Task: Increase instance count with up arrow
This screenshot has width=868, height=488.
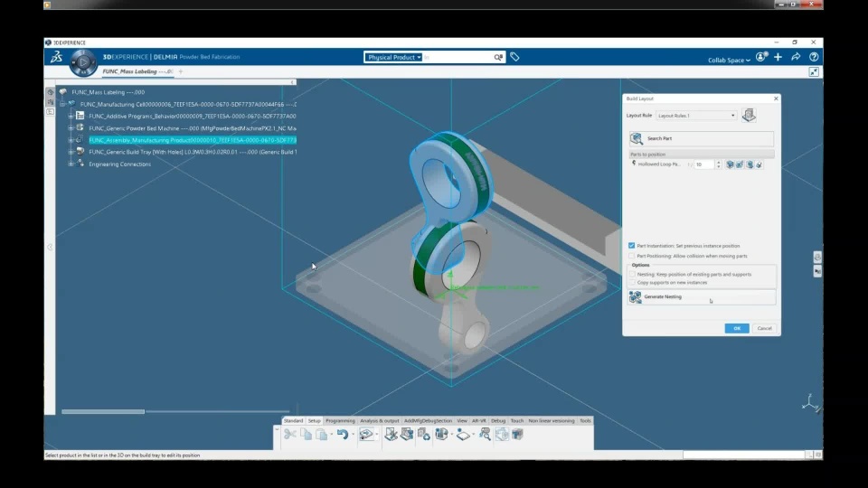Action: tap(719, 162)
